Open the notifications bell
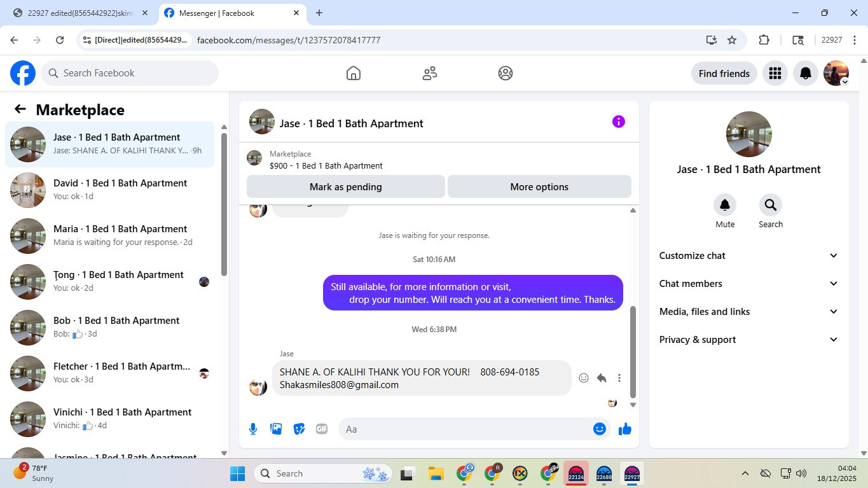The height and width of the screenshot is (488, 868). tap(806, 73)
